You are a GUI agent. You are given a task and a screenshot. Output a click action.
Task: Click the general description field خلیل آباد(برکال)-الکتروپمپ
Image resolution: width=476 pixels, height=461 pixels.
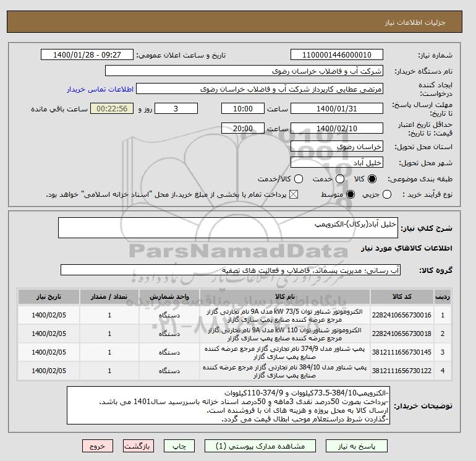(228, 228)
